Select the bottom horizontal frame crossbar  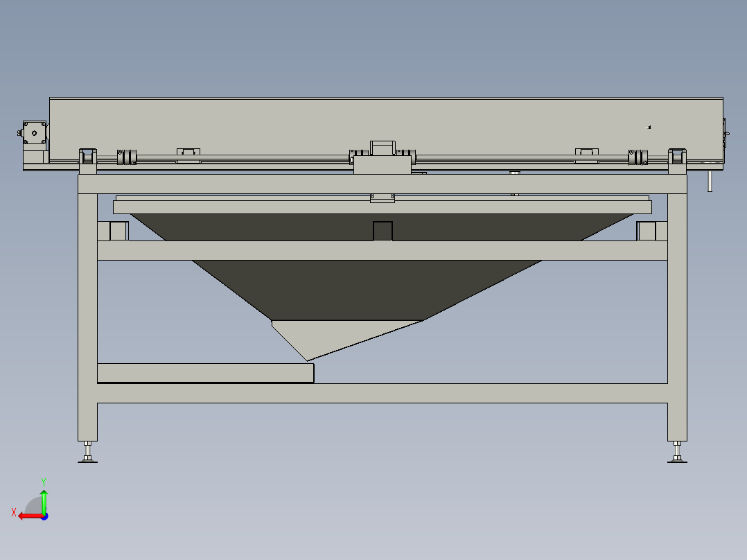click(382, 393)
